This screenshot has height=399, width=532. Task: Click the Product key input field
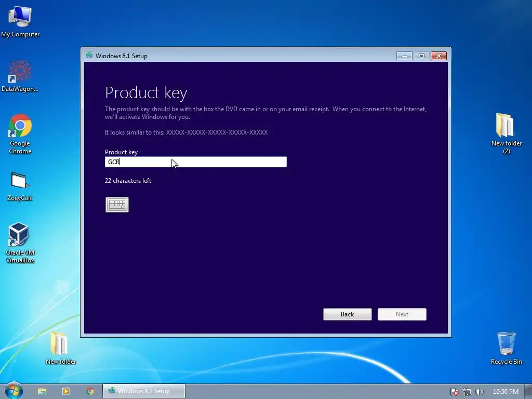click(x=196, y=162)
